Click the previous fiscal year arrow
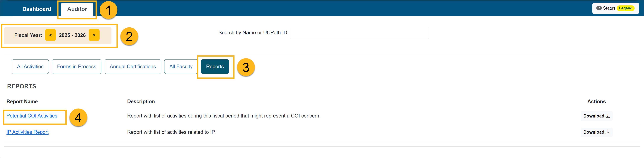Image resolution: width=644 pixels, height=158 pixels. [x=50, y=35]
